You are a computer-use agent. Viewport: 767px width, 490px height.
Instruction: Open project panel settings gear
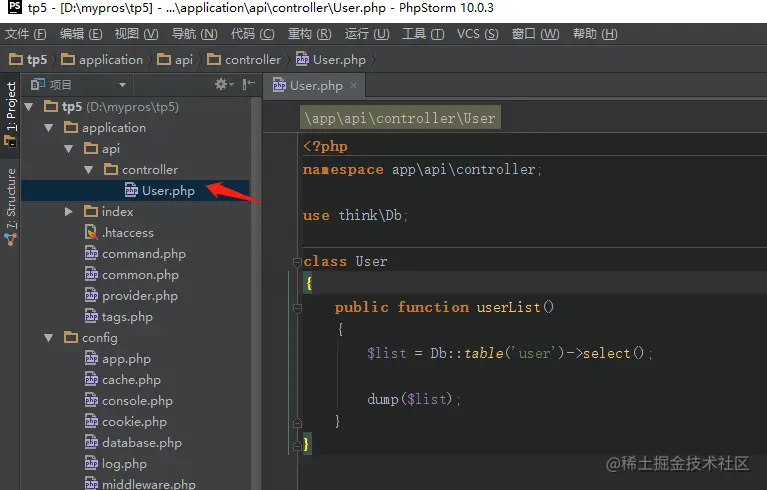click(x=224, y=85)
